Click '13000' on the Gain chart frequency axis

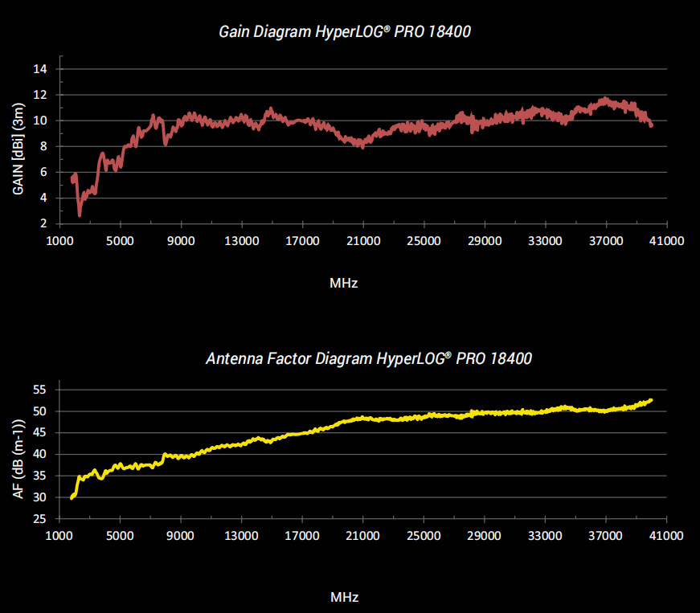click(x=242, y=241)
